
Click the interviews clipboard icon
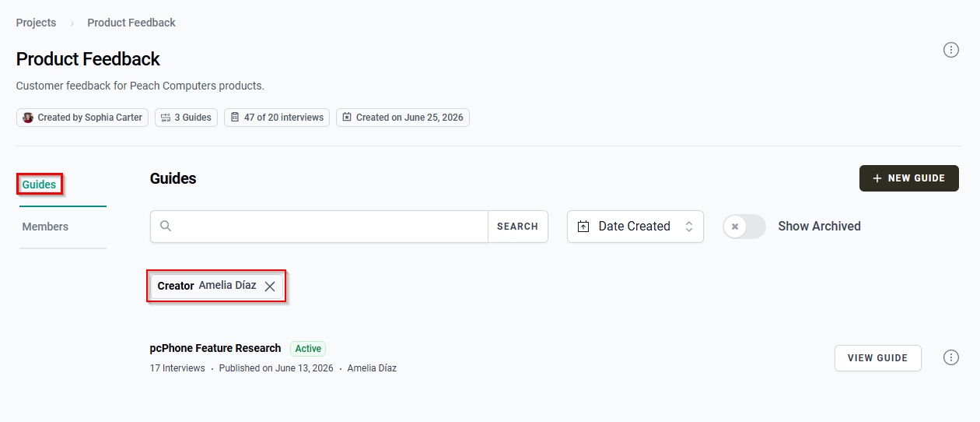(235, 118)
